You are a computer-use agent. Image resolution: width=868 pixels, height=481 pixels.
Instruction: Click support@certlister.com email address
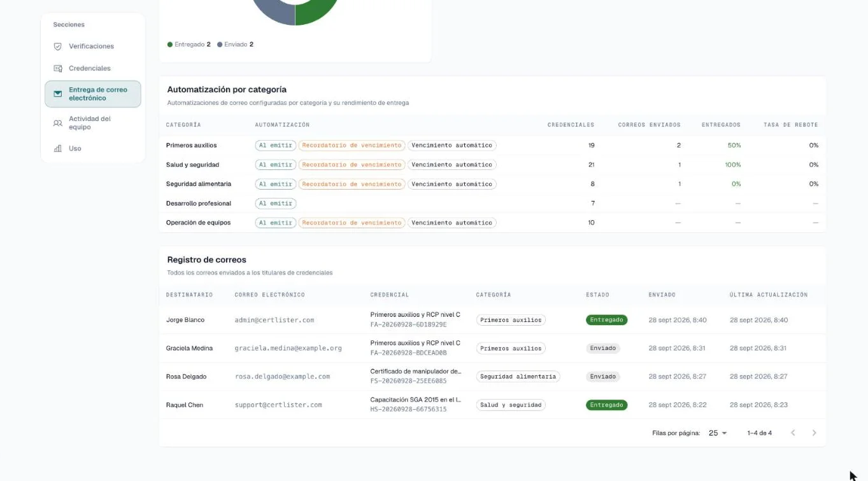278,405
